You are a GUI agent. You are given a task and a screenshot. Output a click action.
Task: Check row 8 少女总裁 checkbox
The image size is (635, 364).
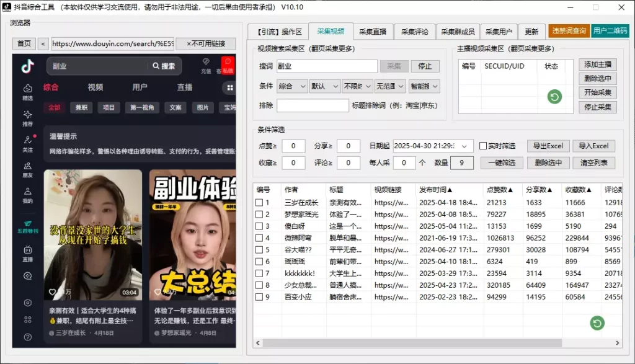[x=259, y=285]
